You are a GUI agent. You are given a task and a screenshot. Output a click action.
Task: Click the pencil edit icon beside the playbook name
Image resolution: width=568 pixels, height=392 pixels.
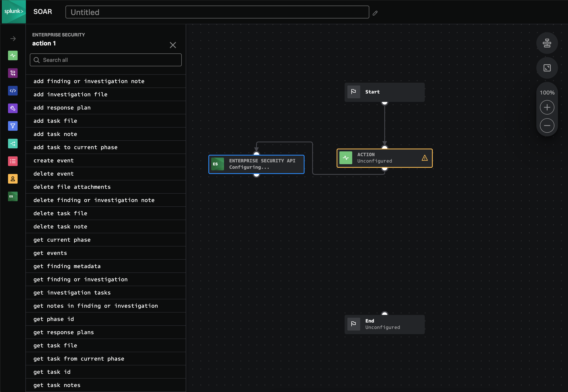[x=375, y=13]
